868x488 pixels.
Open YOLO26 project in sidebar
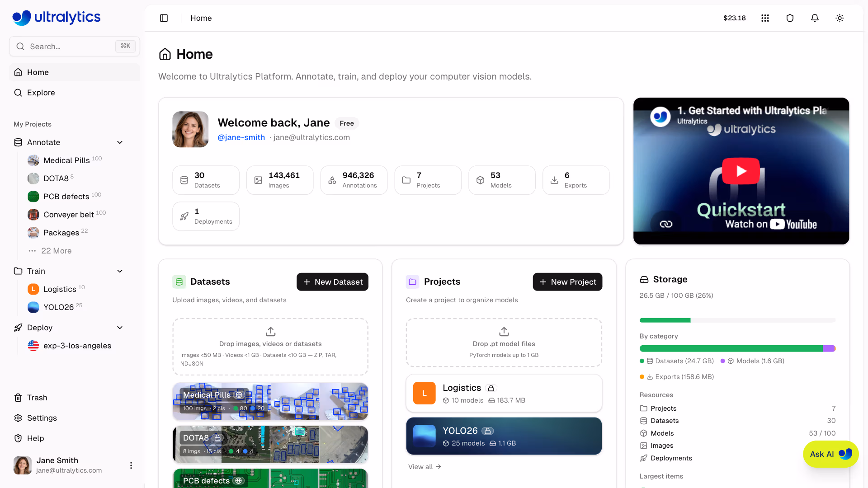point(62,307)
